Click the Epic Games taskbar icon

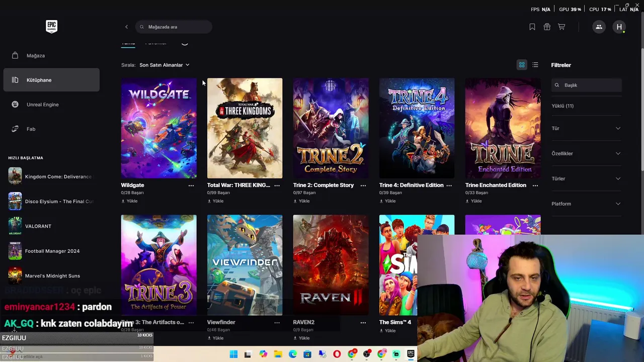pos(411,354)
